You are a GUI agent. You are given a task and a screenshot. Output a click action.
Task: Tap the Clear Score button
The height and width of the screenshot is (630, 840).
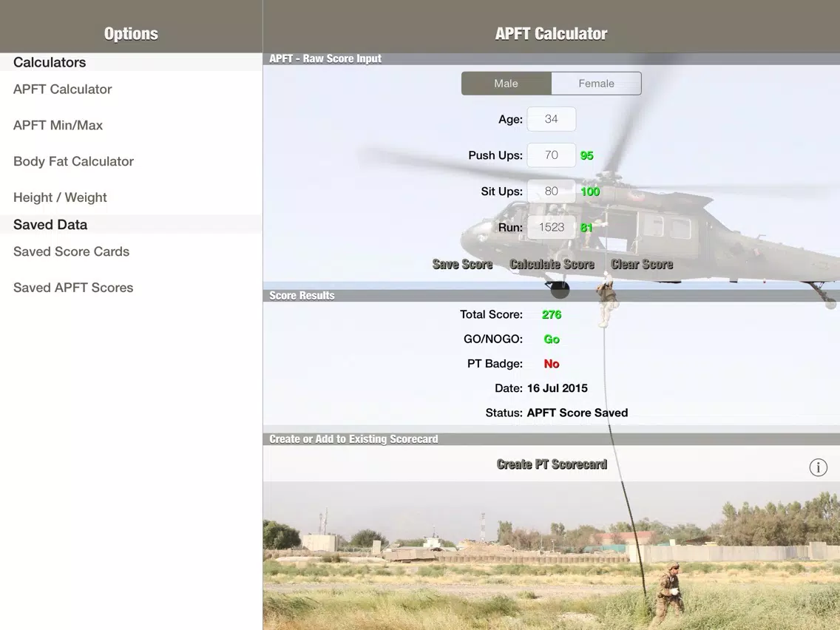coord(642,264)
